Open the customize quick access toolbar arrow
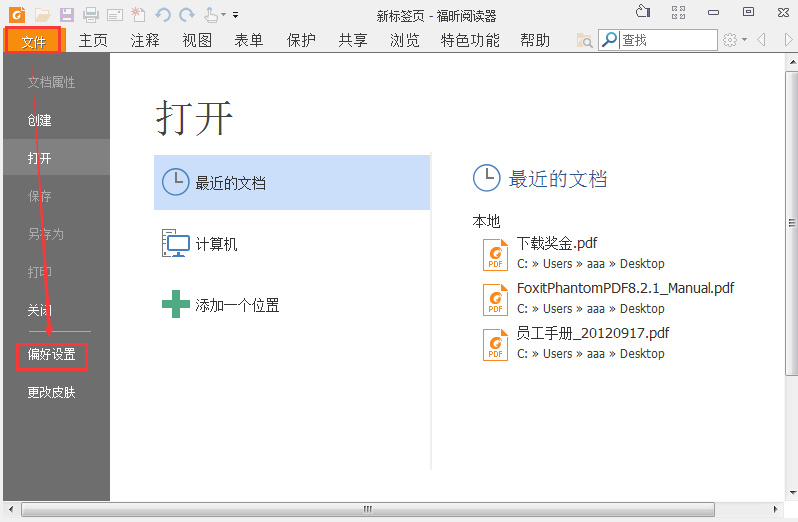This screenshot has height=522, width=798. point(236,15)
